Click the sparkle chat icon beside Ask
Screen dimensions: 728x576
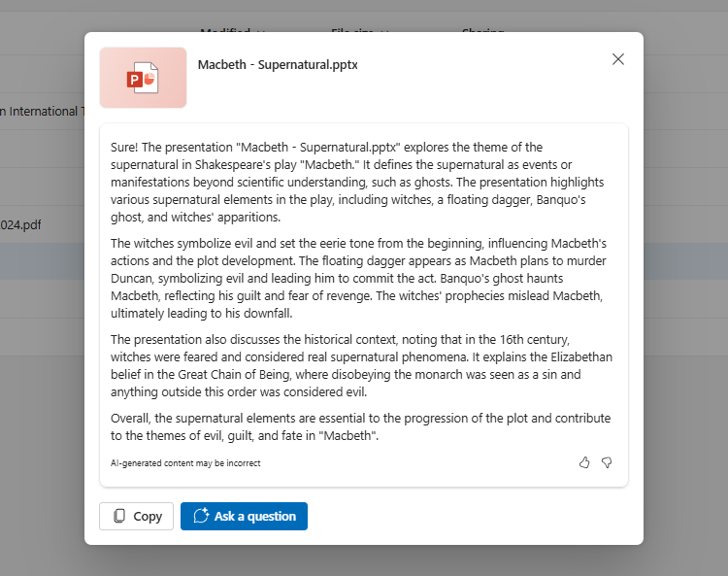[202, 516]
